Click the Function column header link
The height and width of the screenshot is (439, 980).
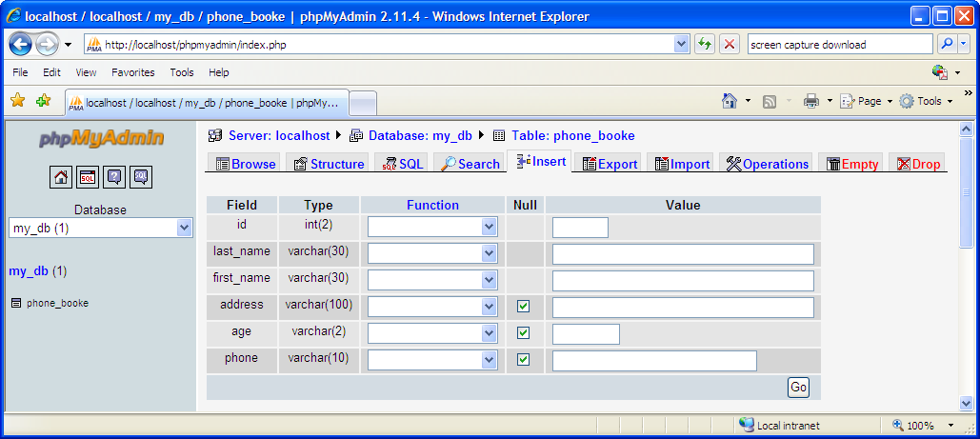432,205
